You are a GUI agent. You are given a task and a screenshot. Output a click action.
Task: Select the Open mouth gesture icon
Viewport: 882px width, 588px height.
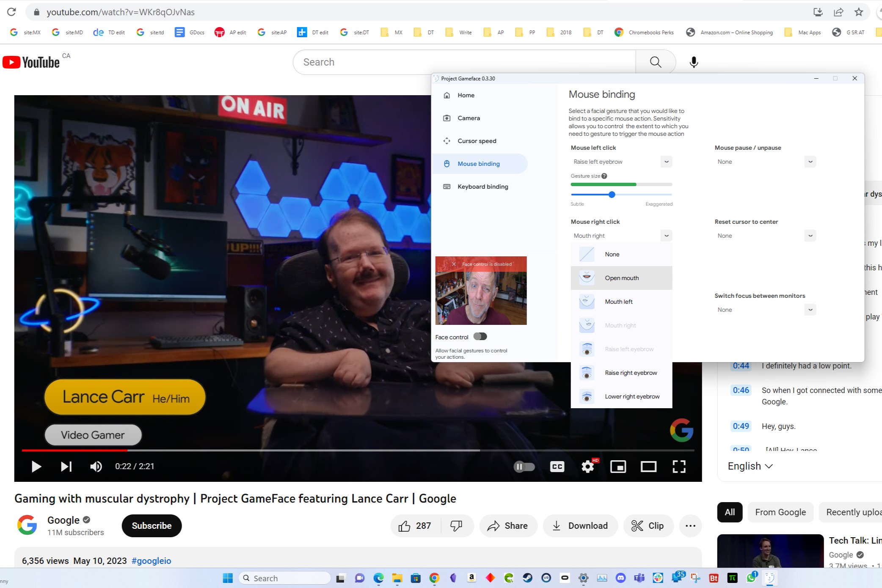(587, 278)
